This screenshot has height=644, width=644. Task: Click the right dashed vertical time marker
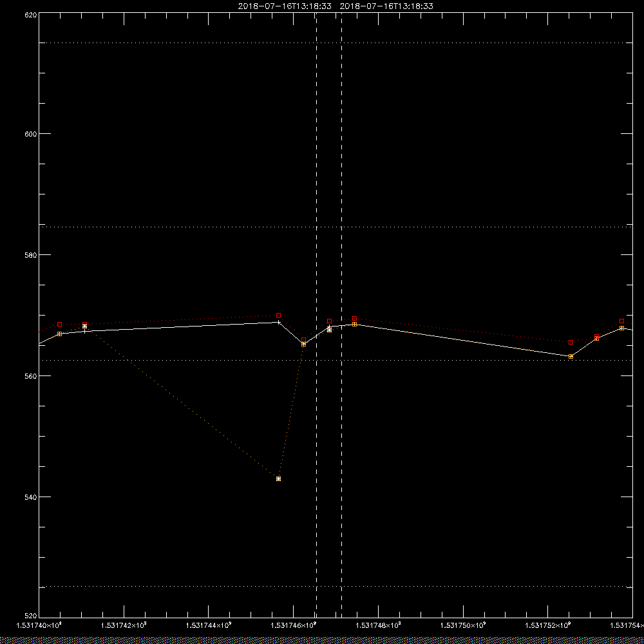point(342,315)
